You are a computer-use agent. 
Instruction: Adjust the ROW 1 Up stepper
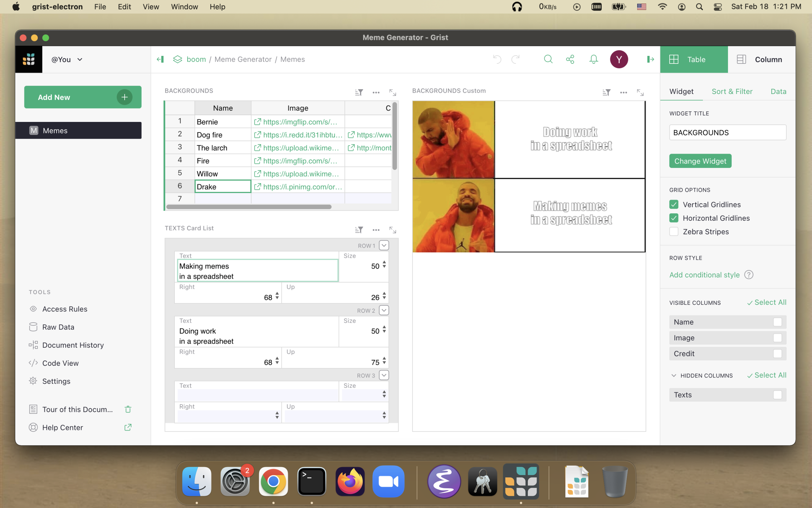pos(384,296)
